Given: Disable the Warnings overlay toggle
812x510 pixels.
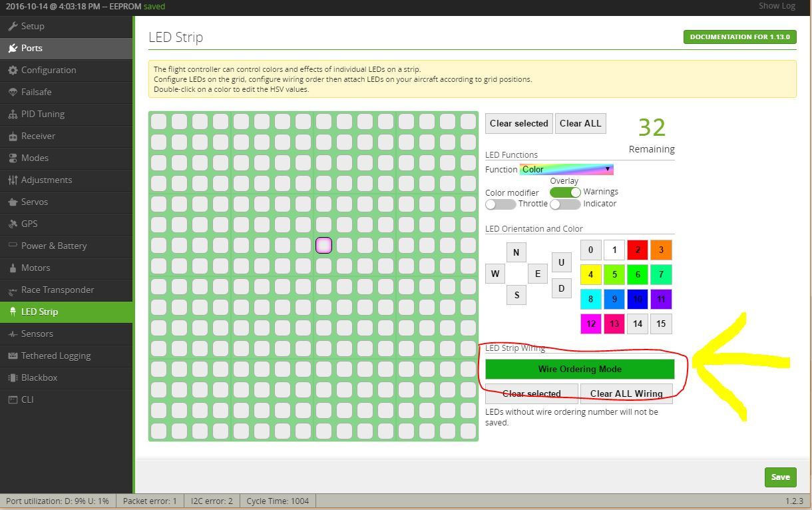Looking at the screenshot, I should click(565, 192).
